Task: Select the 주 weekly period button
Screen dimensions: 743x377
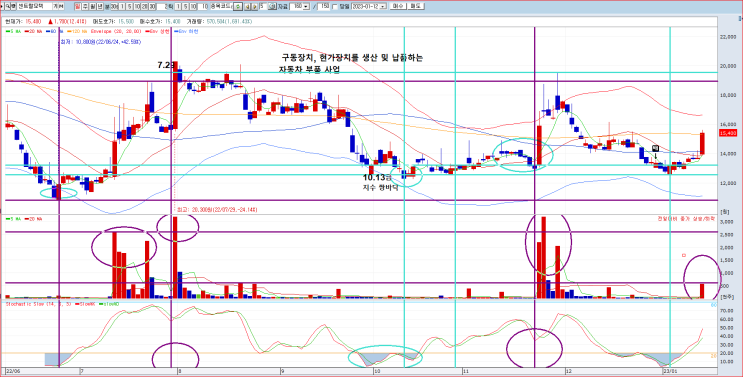Action: click(x=85, y=7)
